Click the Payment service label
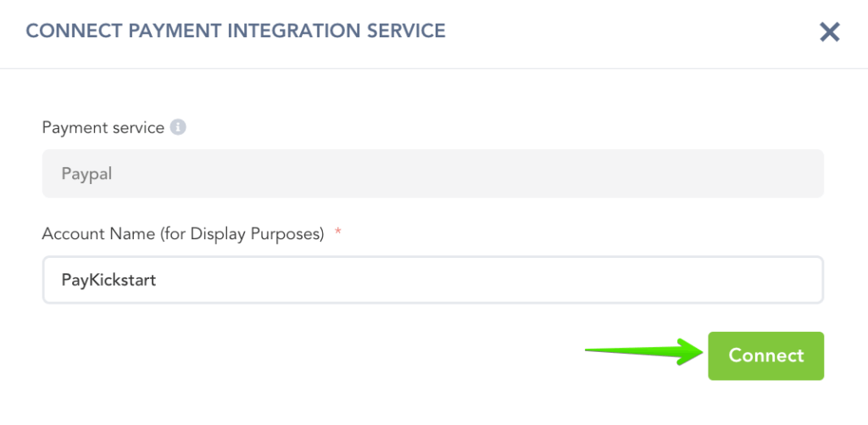 point(103,128)
